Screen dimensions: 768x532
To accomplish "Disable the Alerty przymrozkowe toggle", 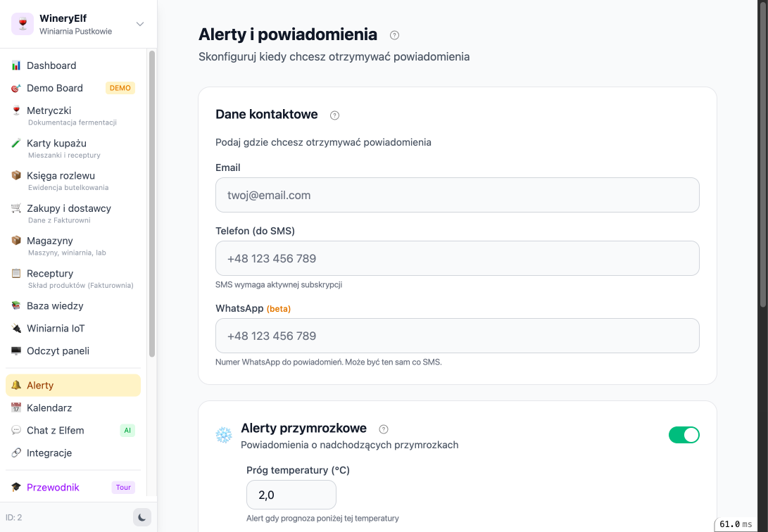I will tap(684, 435).
